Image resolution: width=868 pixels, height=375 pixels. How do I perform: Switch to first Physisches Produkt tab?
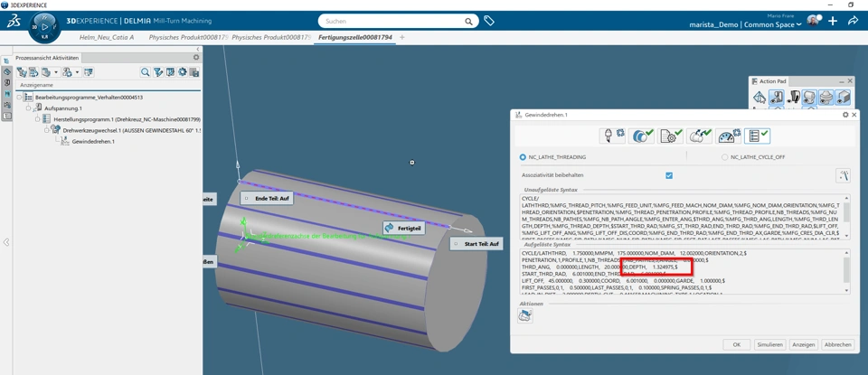pos(186,37)
